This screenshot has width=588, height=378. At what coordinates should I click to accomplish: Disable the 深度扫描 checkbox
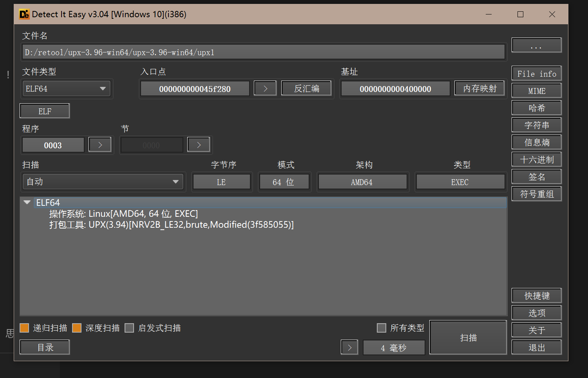point(77,328)
